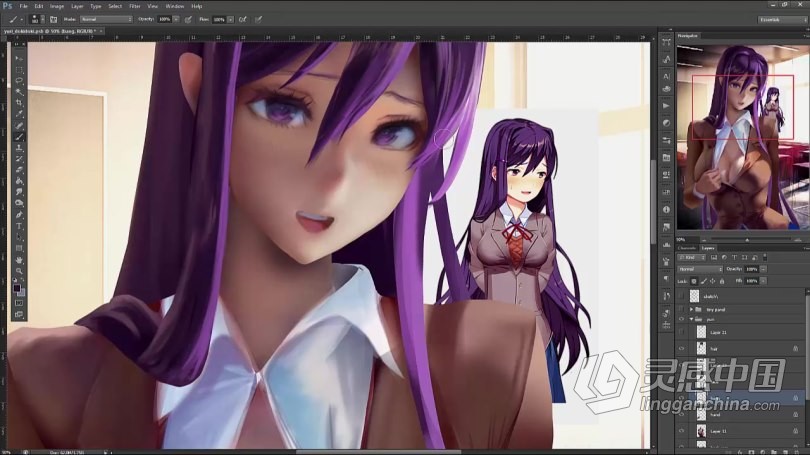Click the foreground color swatch
Screen dimensions: 810x455
coord(17,289)
